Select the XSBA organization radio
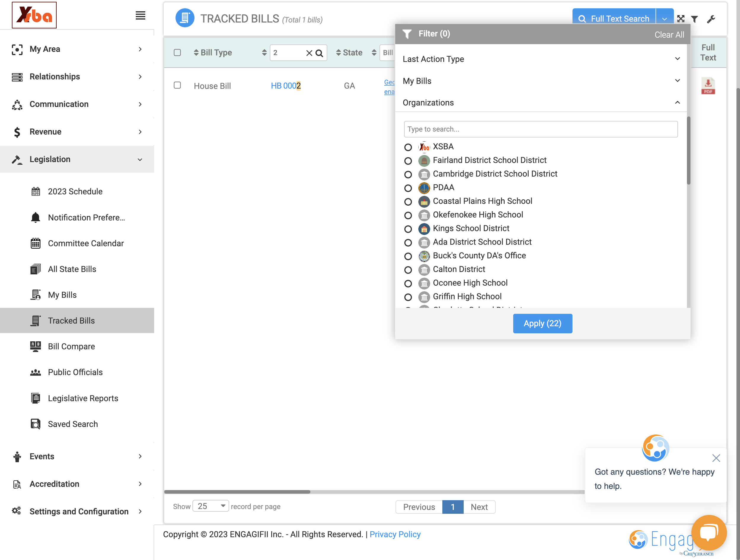The image size is (740, 560). (x=408, y=147)
